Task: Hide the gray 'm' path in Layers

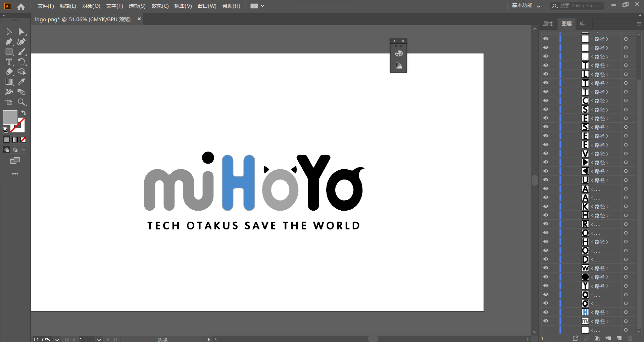Action: pyautogui.click(x=546, y=321)
